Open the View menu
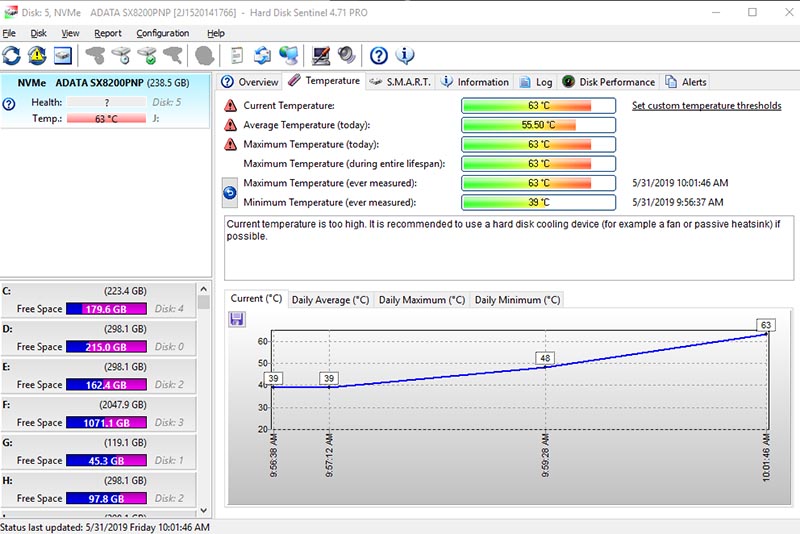 pyautogui.click(x=70, y=33)
